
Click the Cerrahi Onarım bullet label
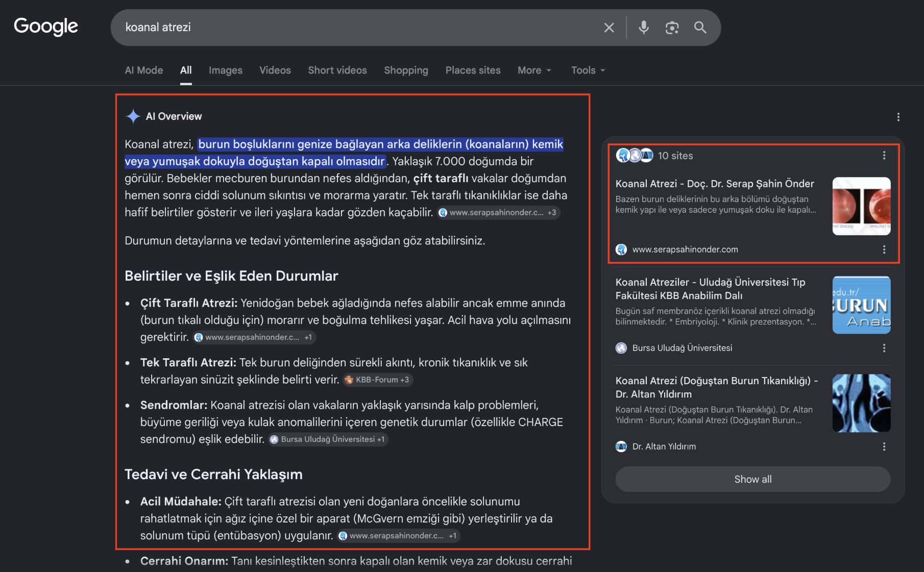[184, 561]
